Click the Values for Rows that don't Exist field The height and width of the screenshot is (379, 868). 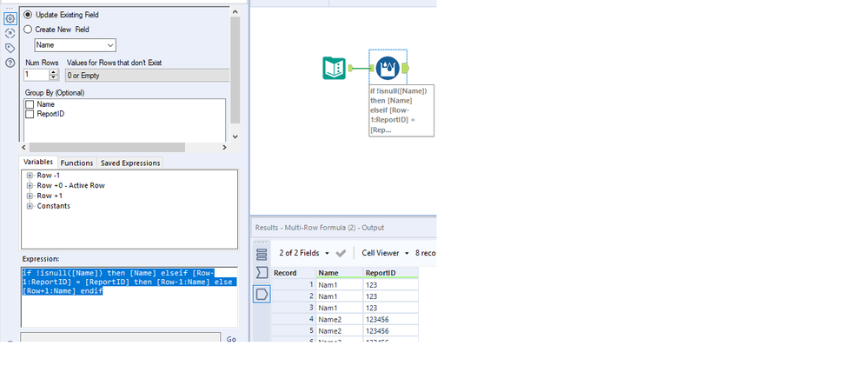(x=147, y=76)
